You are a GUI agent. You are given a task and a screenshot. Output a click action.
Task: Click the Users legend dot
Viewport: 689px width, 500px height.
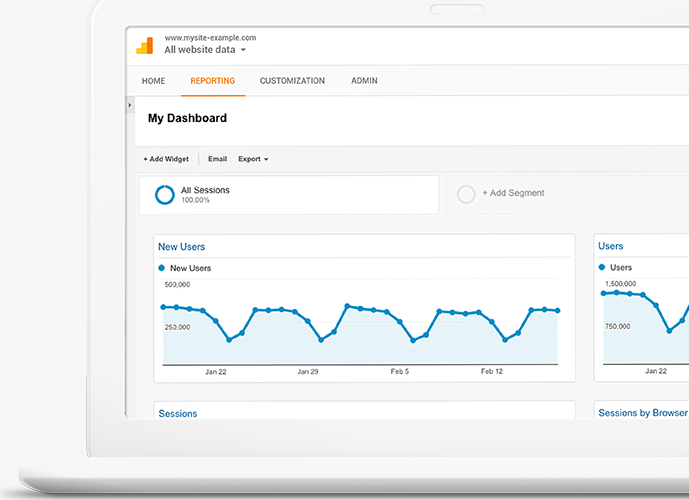coord(602,267)
